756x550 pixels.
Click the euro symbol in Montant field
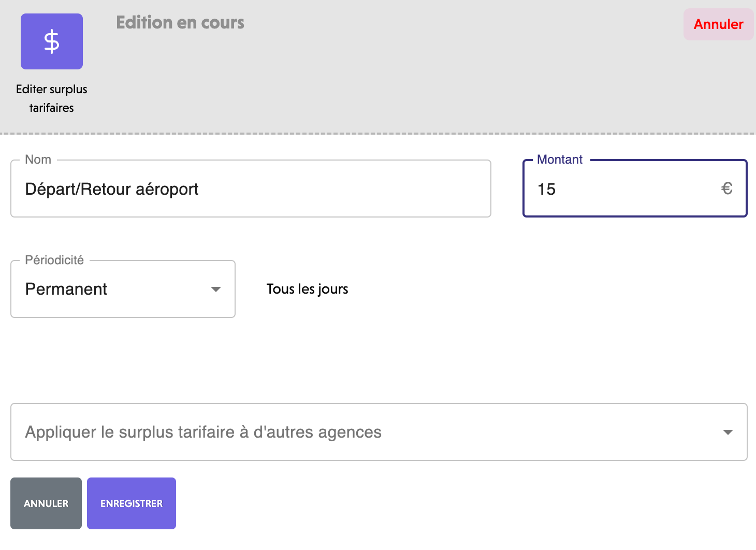(x=726, y=189)
